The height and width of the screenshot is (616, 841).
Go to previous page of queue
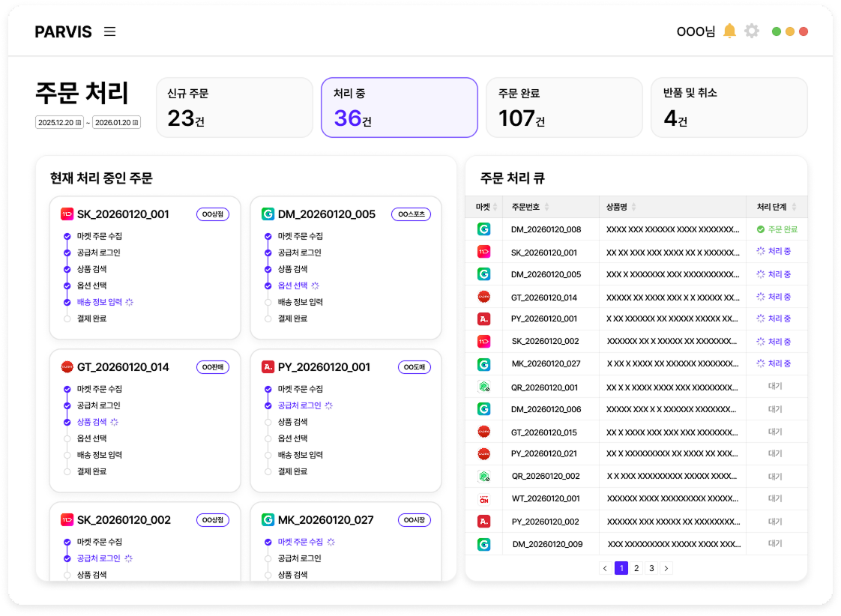[605, 568]
